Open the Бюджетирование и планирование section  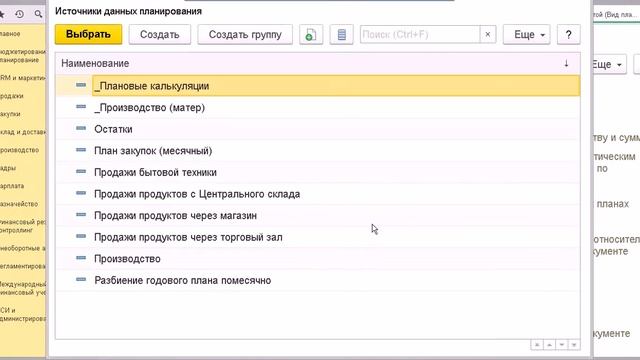point(23,56)
